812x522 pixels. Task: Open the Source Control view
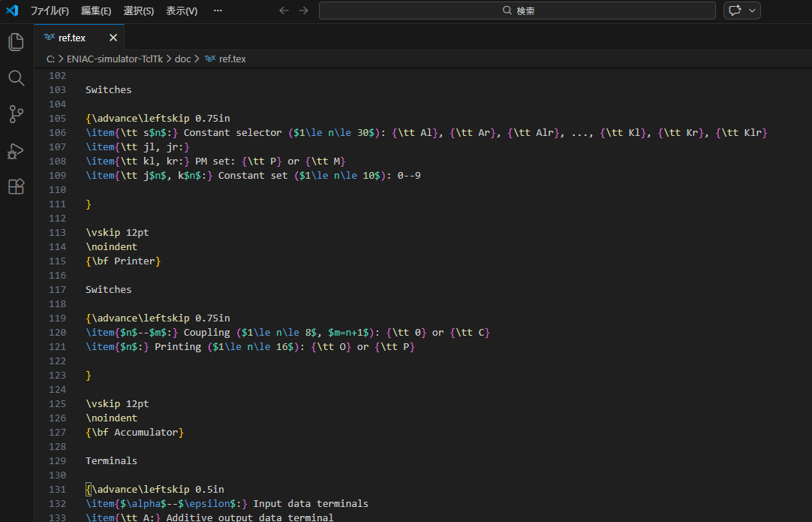coord(17,114)
